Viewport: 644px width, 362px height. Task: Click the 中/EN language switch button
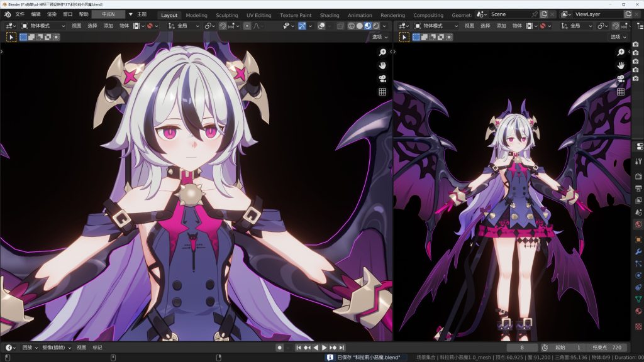pos(108,14)
